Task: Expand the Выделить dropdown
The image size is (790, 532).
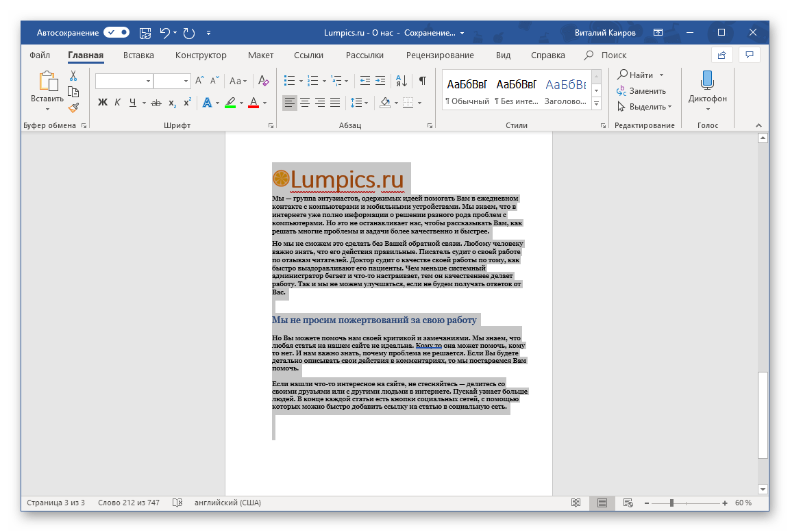Action: 645,107
